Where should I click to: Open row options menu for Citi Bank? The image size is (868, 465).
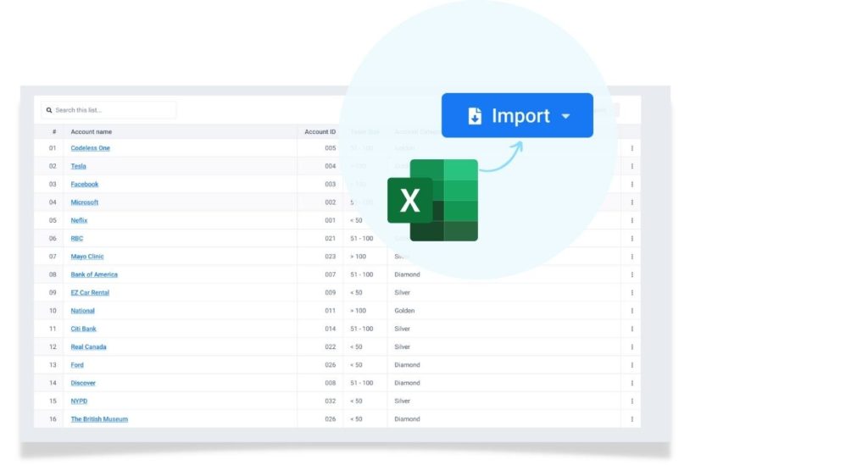click(632, 329)
